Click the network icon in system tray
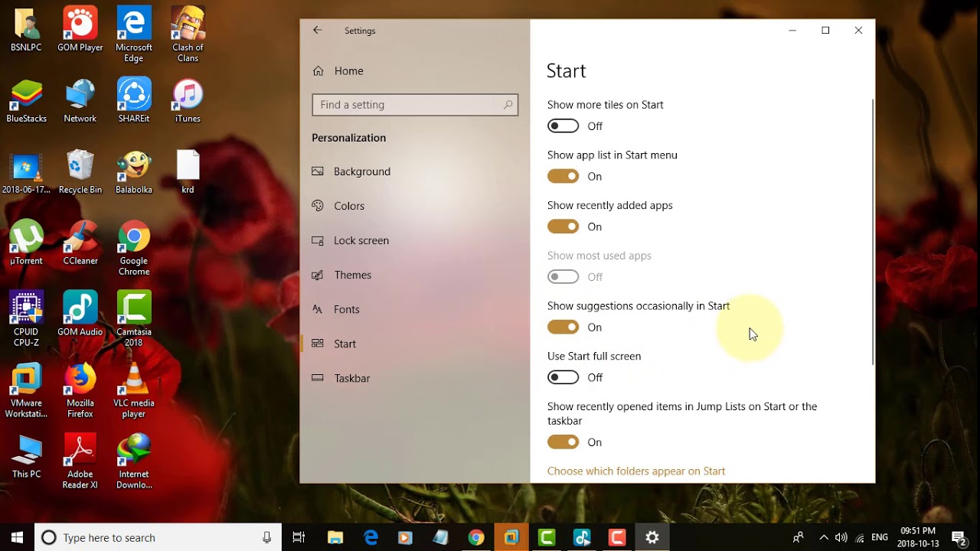The height and width of the screenshot is (551, 980). pos(860,538)
